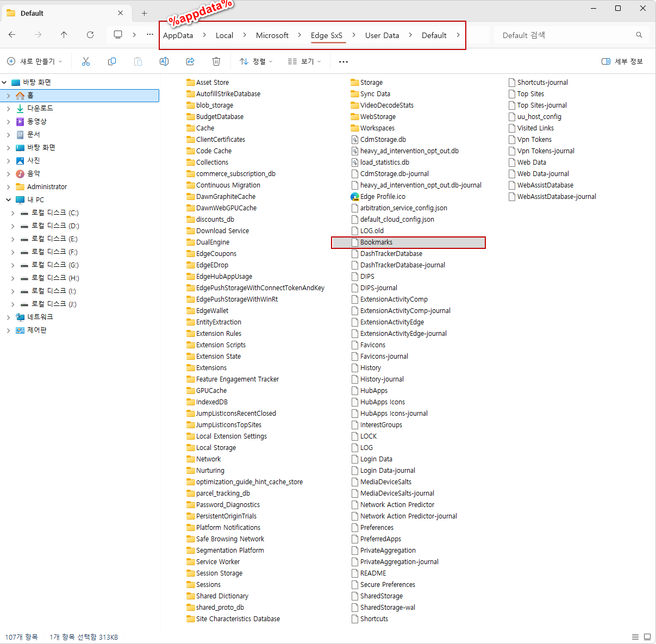This screenshot has height=644, width=656.
Task: Select the History file
Action: [366, 368]
